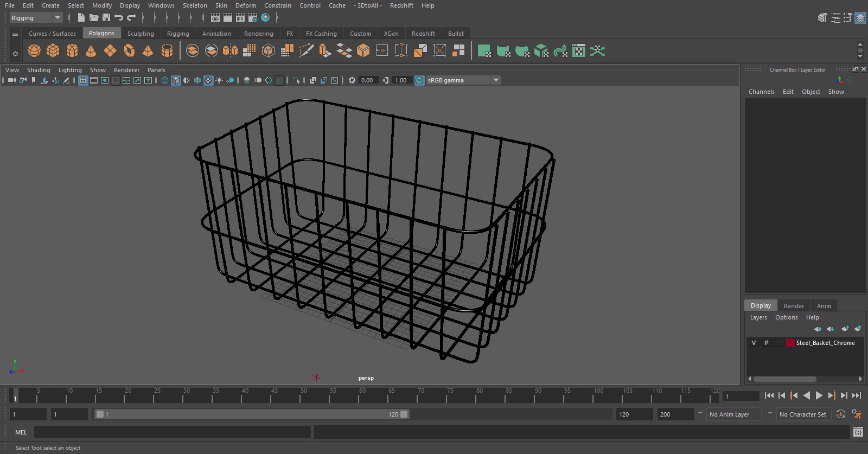Click the shelf scroll up arrow
Screen dimensions: 868x454
(860, 44)
